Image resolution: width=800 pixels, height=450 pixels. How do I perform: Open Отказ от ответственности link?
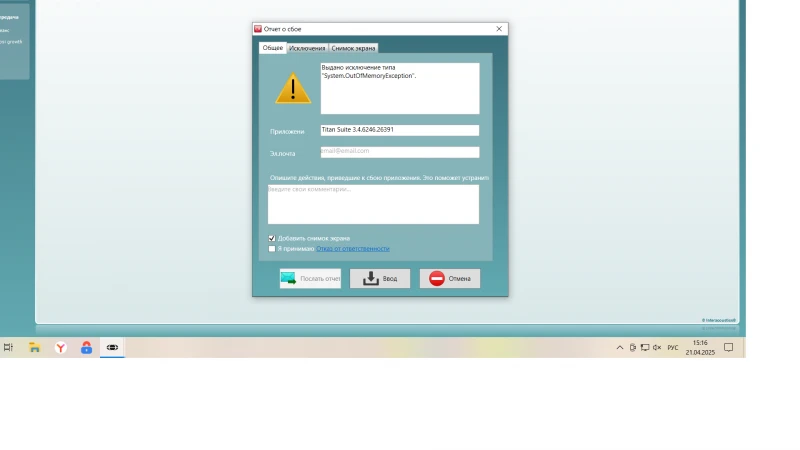[x=353, y=249]
